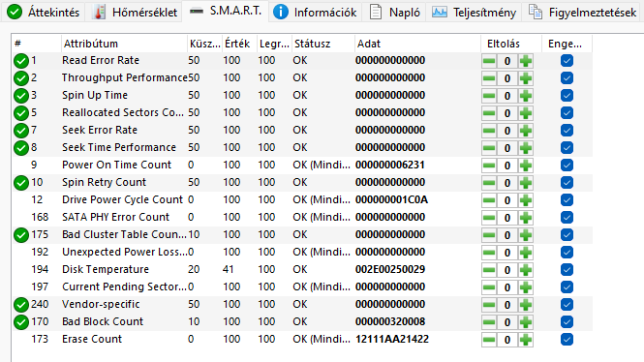The height and width of the screenshot is (362, 644).
Task: Open the Teljesítmény tab
Action: coord(474,13)
